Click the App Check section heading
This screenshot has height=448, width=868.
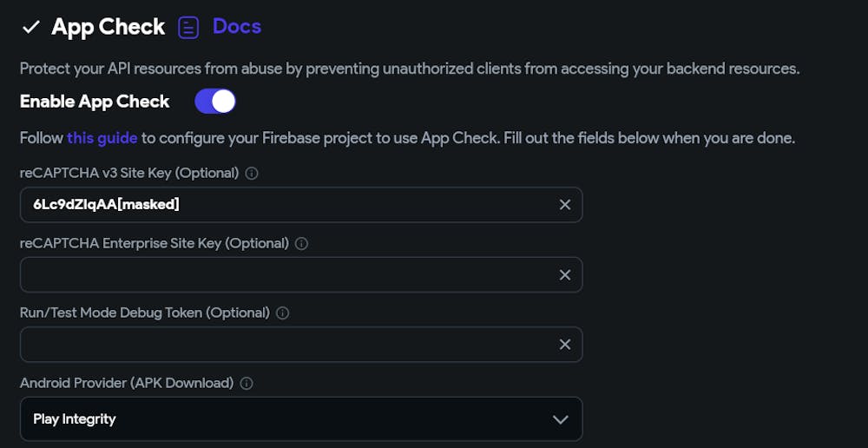tap(108, 27)
